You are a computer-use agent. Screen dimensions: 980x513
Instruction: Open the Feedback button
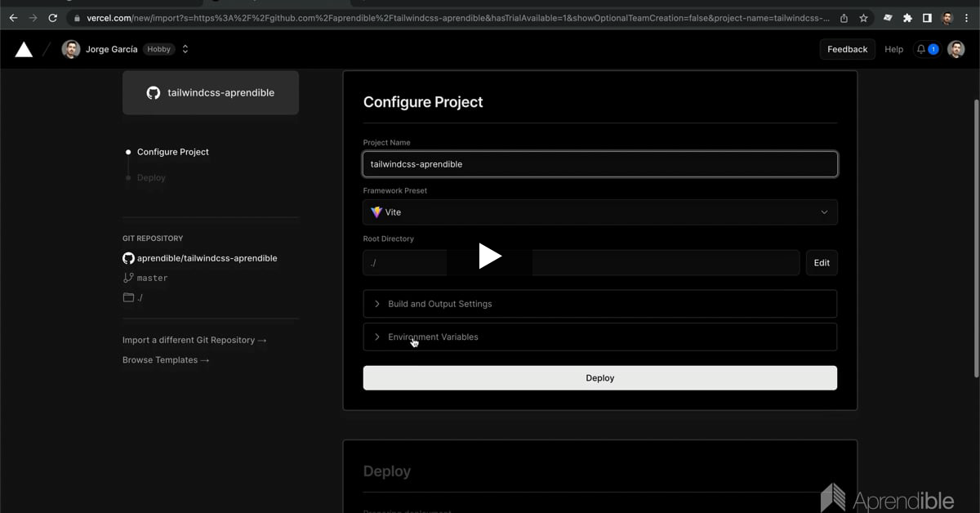(847, 49)
